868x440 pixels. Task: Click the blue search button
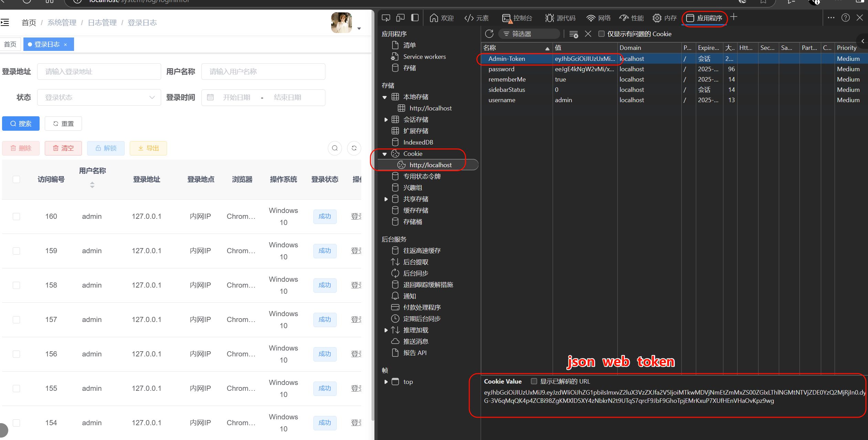[21, 124]
